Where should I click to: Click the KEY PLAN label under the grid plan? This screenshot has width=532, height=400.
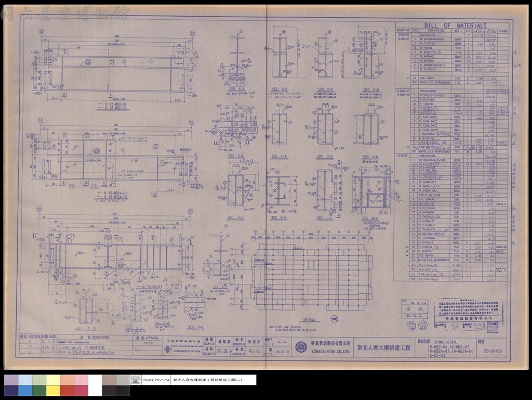coord(309,320)
